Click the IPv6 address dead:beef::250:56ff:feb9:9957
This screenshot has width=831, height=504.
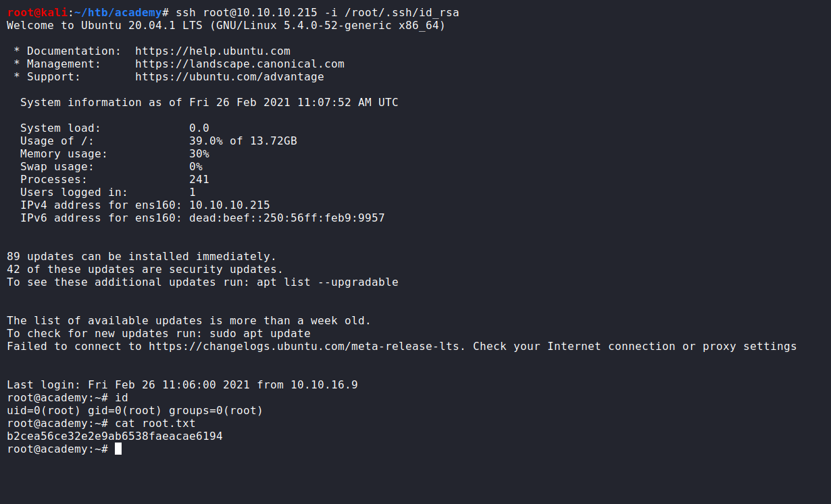point(287,218)
